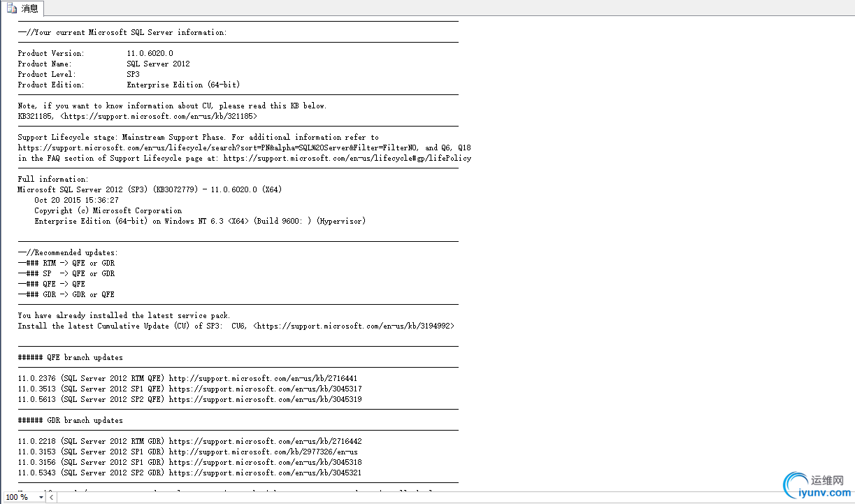Click the '###### GDR branch updates' heading
The width and height of the screenshot is (855, 504).
point(71,420)
